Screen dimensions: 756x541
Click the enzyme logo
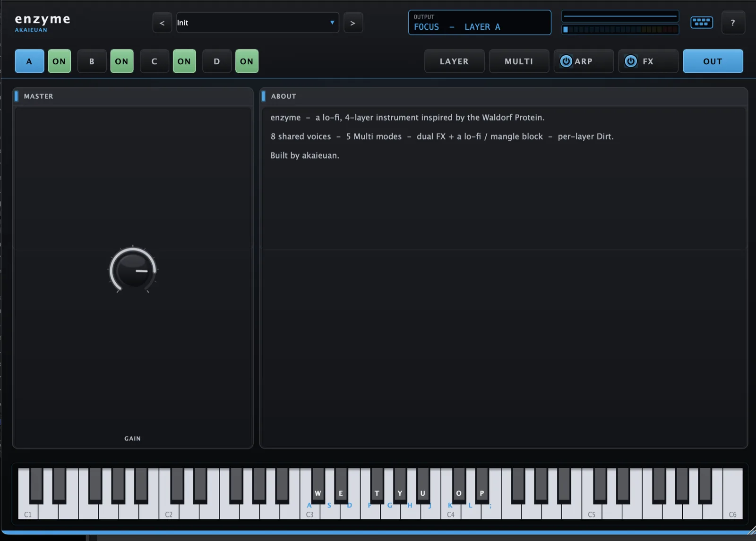[43, 19]
